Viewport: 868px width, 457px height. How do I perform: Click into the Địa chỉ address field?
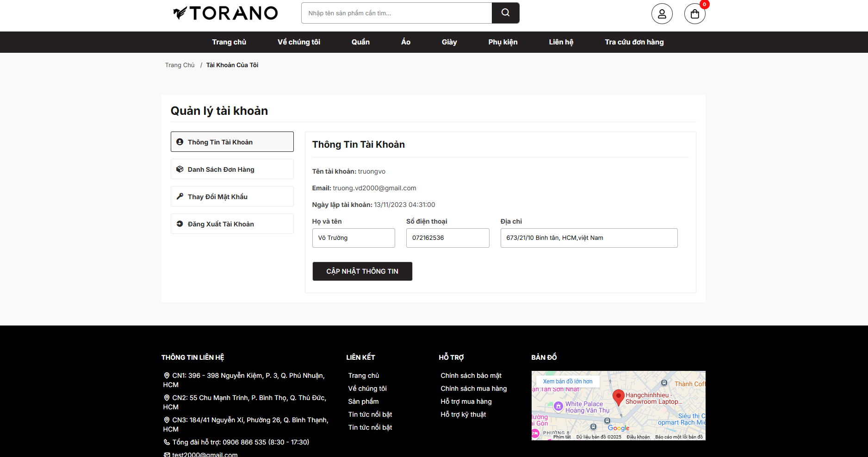[x=589, y=238]
